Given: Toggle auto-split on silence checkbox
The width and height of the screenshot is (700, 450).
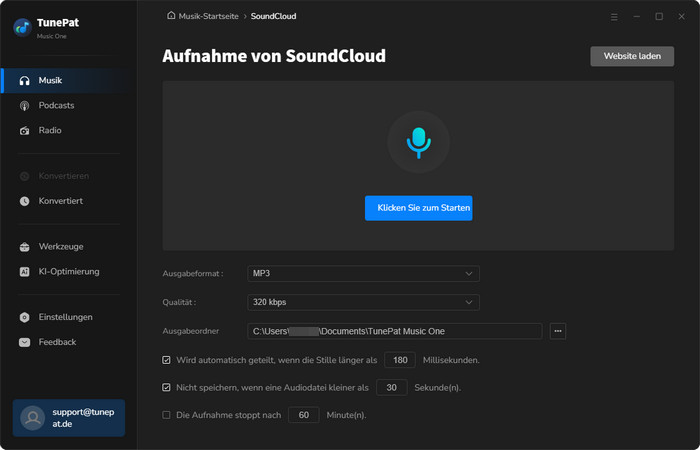Looking at the screenshot, I should [166, 360].
